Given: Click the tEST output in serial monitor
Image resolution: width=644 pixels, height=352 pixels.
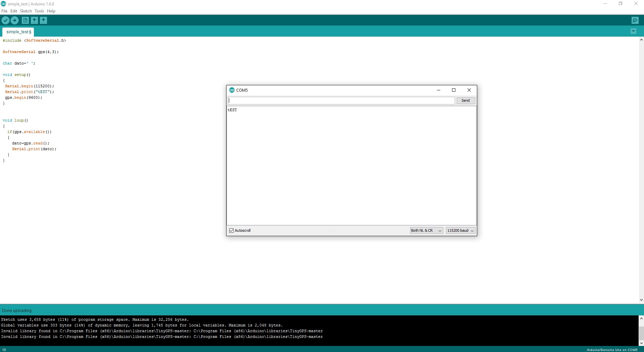Looking at the screenshot, I should click(x=232, y=110).
